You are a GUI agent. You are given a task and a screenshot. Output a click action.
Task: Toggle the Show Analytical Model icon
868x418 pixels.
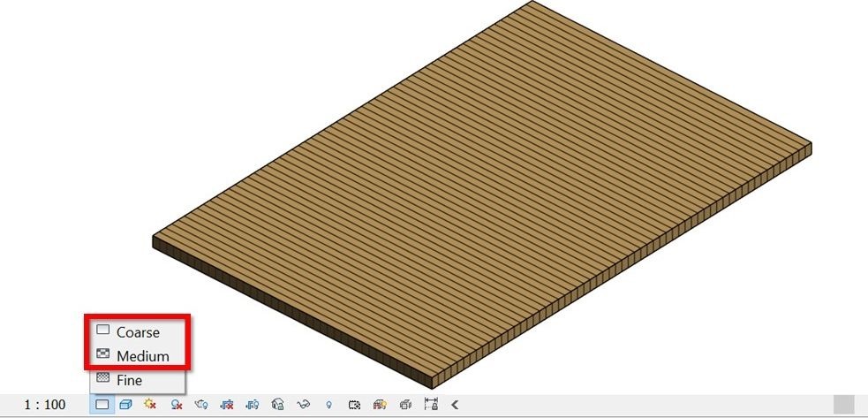coord(380,405)
